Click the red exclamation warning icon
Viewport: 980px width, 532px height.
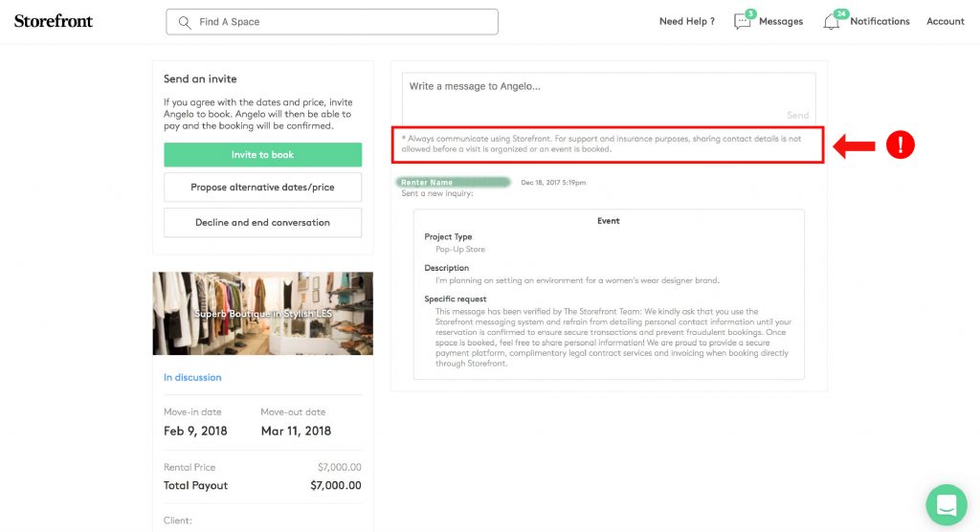coord(901,144)
